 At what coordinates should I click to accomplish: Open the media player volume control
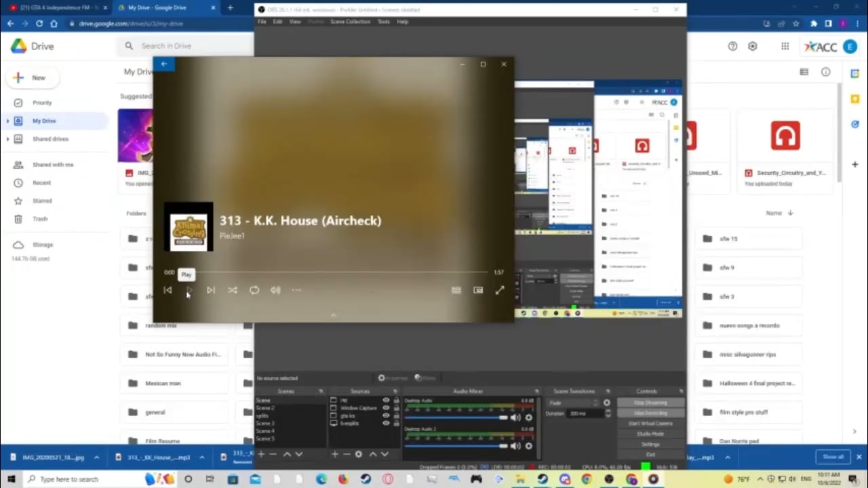click(x=275, y=290)
